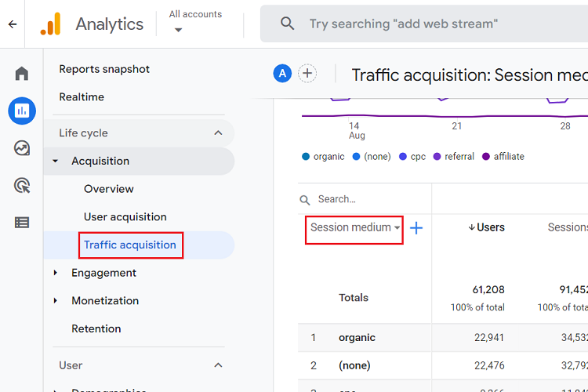Open the All accounts dropdown

[x=195, y=22]
